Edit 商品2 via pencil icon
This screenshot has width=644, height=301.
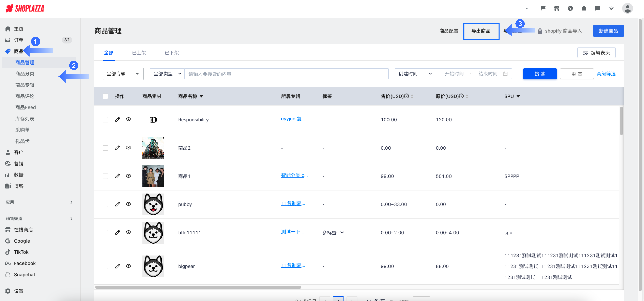pos(117,148)
